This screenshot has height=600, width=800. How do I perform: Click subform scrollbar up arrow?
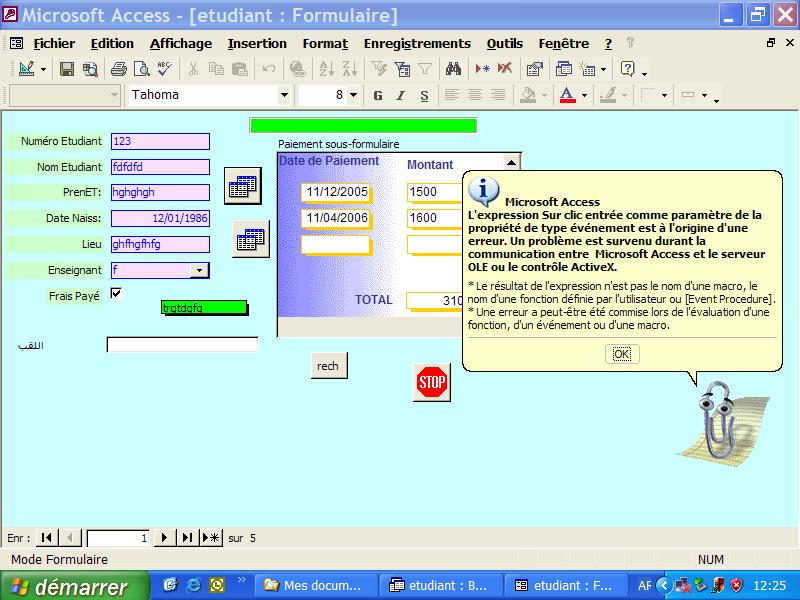pyautogui.click(x=511, y=162)
